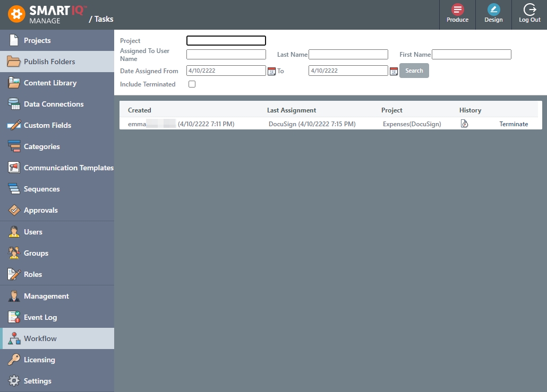This screenshot has width=547, height=392.
Task: Click the Search button
Action: [414, 71]
